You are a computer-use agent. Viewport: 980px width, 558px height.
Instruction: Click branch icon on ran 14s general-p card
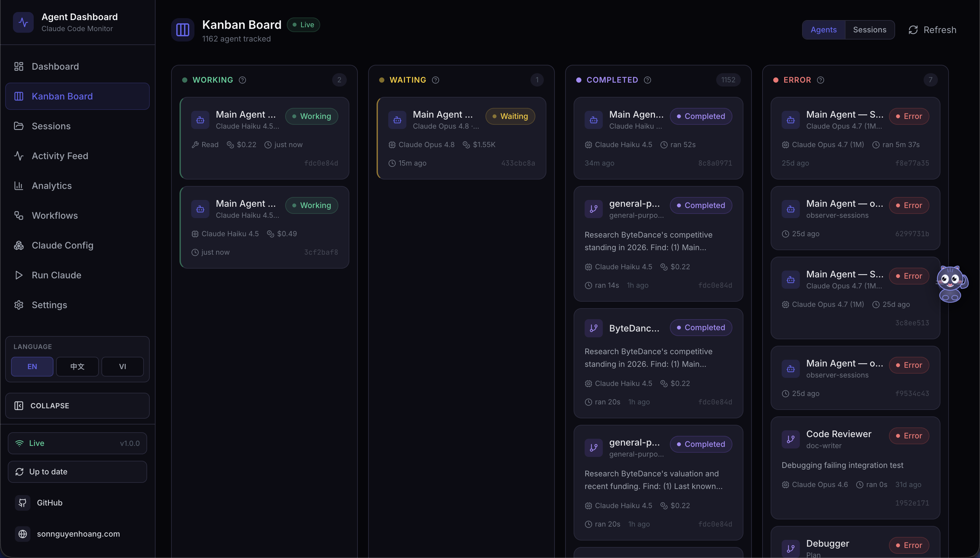(594, 209)
